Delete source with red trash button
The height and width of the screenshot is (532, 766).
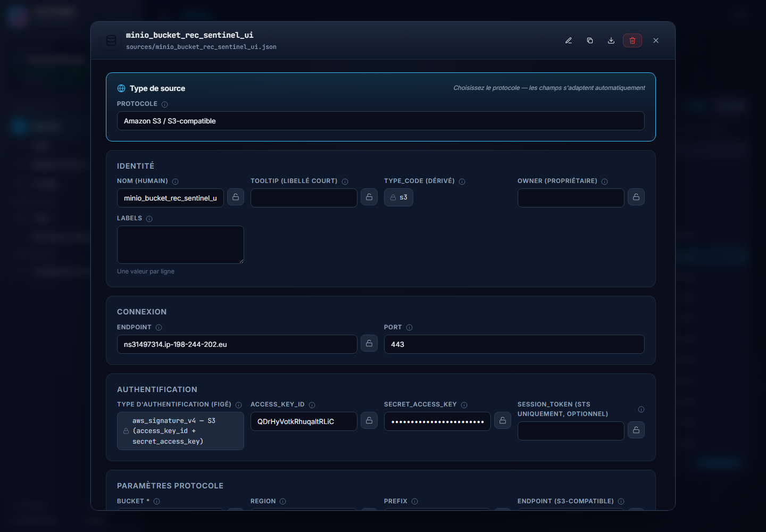pyautogui.click(x=632, y=40)
